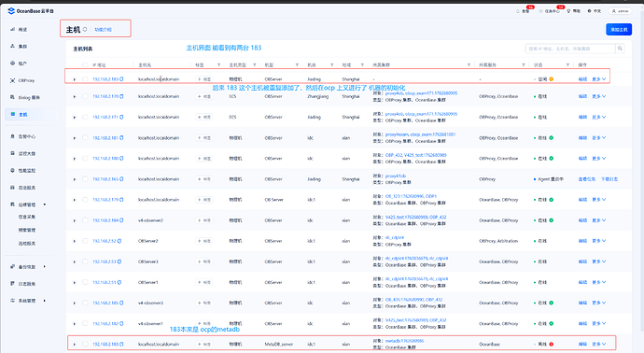This screenshot has height=353, width=644.
Task: Click filter icon on 所属集群 column header
Action: click(469, 65)
